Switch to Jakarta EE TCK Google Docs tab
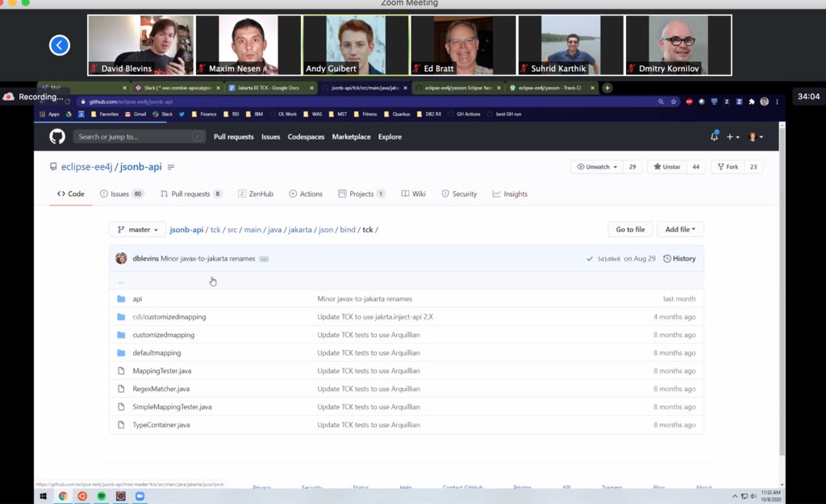The image size is (826, 504). pos(269,88)
